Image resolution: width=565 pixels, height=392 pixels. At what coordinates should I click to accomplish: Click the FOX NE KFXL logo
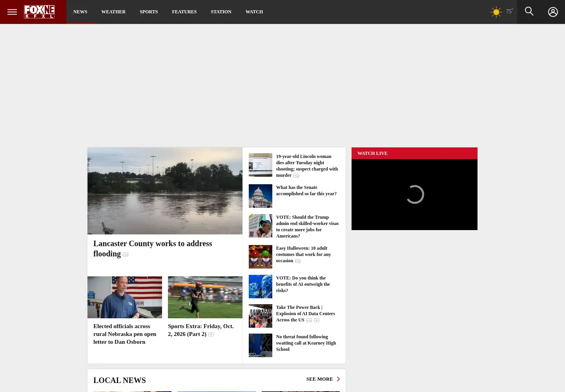[39, 12]
